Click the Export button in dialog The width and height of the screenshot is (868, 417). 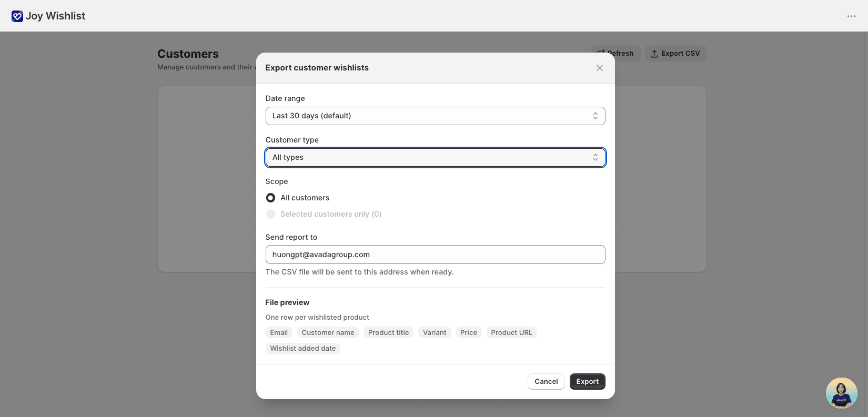click(587, 382)
